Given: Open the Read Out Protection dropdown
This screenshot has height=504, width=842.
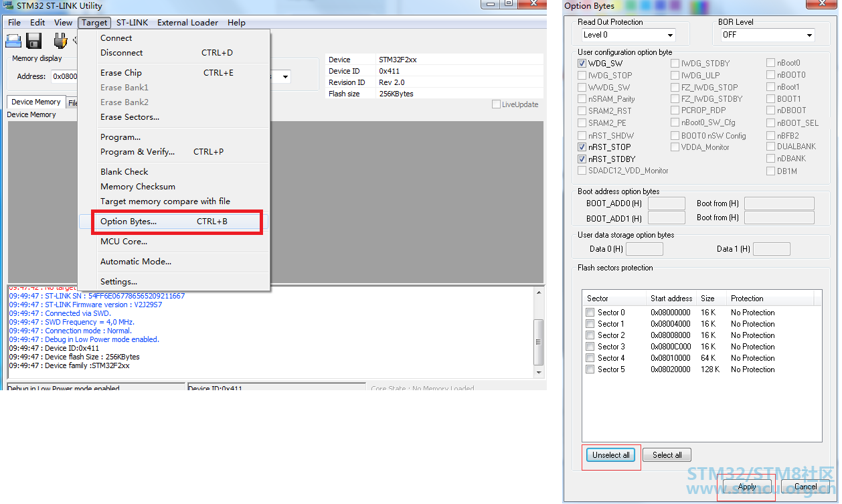Looking at the screenshot, I should pyautogui.click(x=627, y=35).
